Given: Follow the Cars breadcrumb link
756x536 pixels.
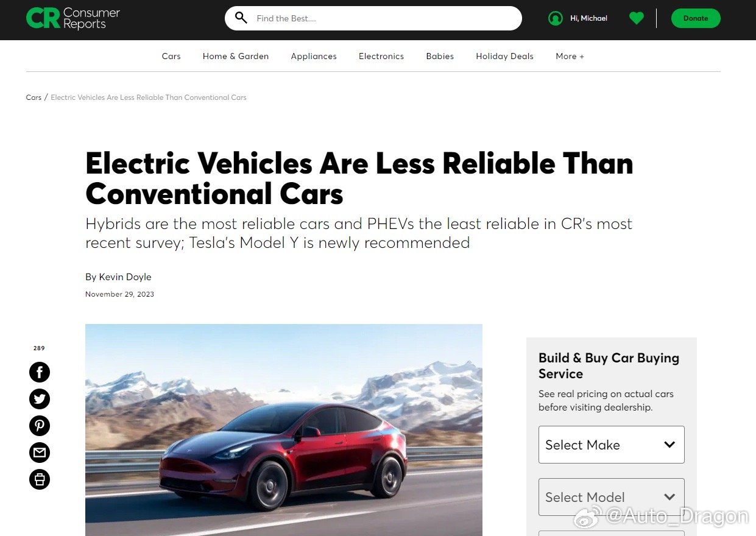Looking at the screenshot, I should coord(34,97).
